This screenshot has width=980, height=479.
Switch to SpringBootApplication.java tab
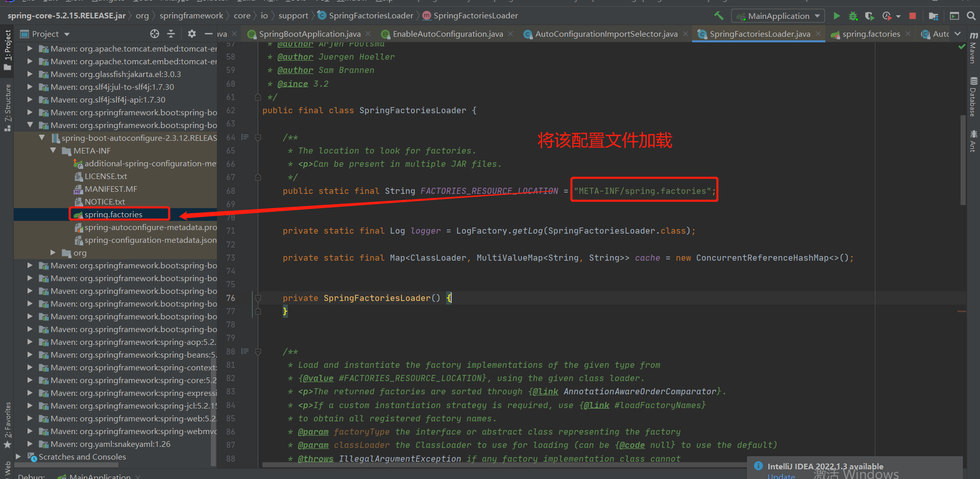[x=309, y=34]
